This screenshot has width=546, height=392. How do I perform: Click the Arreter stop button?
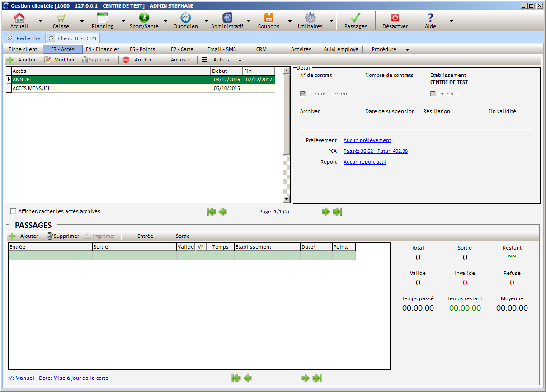point(137,60)
